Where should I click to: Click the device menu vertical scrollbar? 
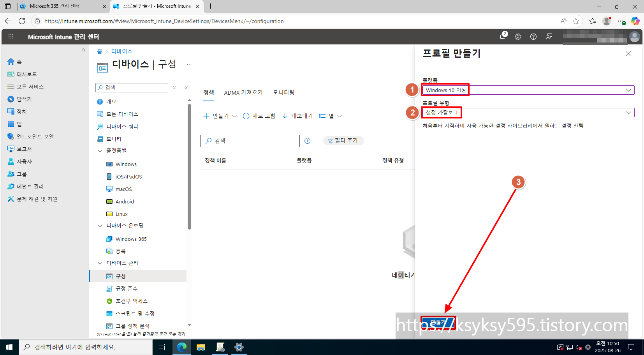pos(190,167)
